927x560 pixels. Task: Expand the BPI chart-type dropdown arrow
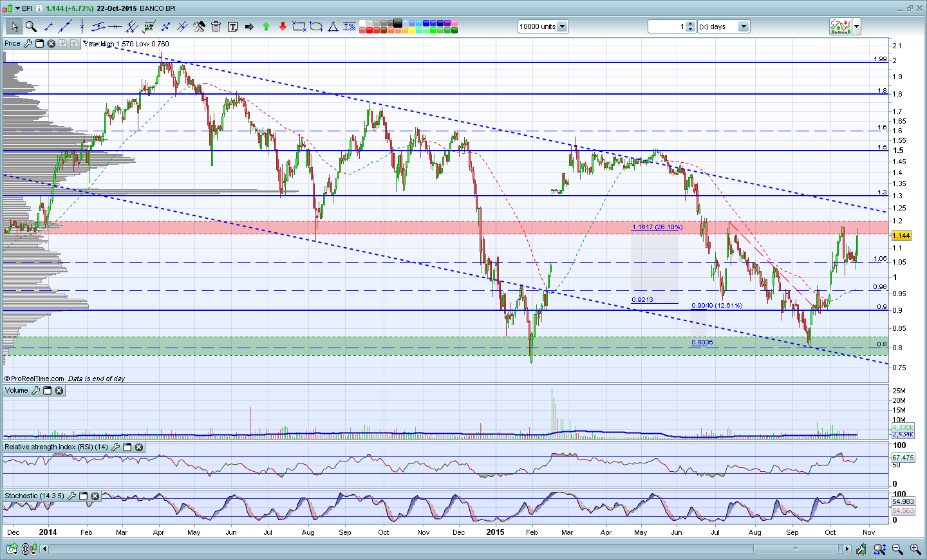click(x=17, y=8)
